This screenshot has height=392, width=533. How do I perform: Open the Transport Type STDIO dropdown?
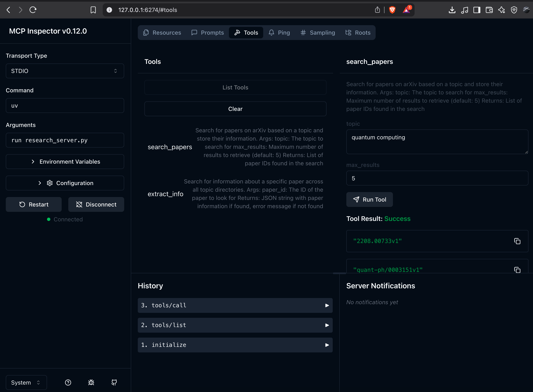(x=65, y=71)
